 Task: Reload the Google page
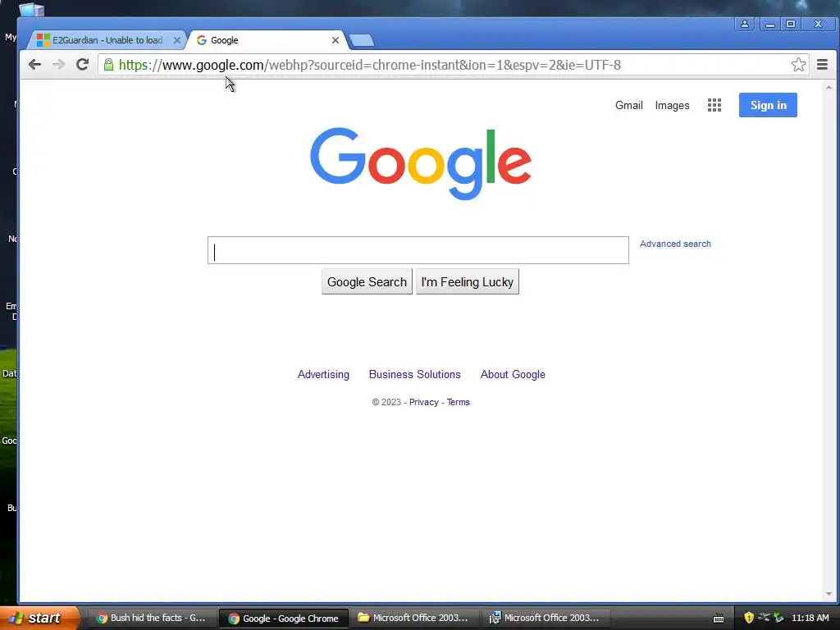point(82,65)
